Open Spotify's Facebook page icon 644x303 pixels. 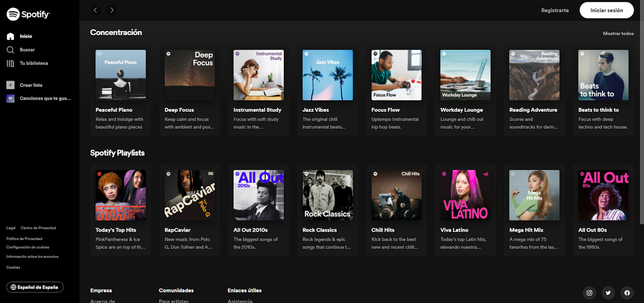627,293
